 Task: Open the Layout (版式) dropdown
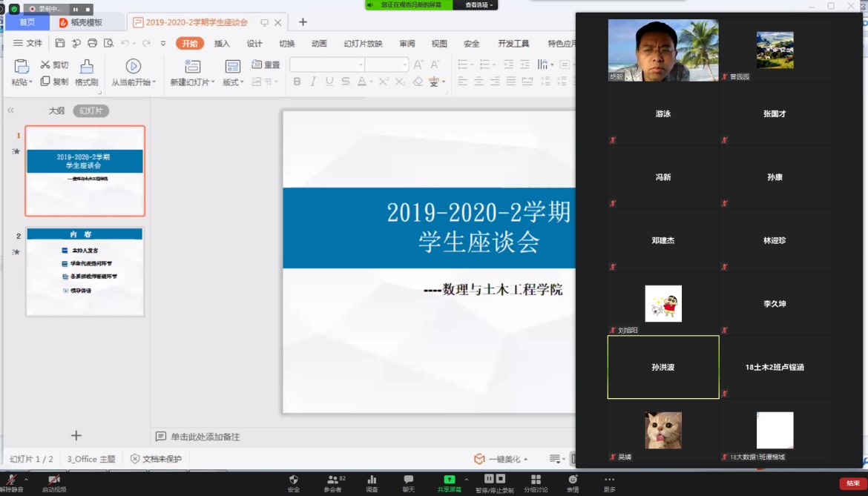coord(233,82)
